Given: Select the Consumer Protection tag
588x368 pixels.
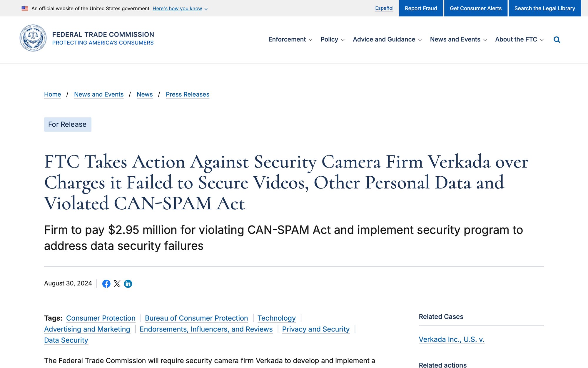Looking at the screenshot, I should [x=101, y=318].
